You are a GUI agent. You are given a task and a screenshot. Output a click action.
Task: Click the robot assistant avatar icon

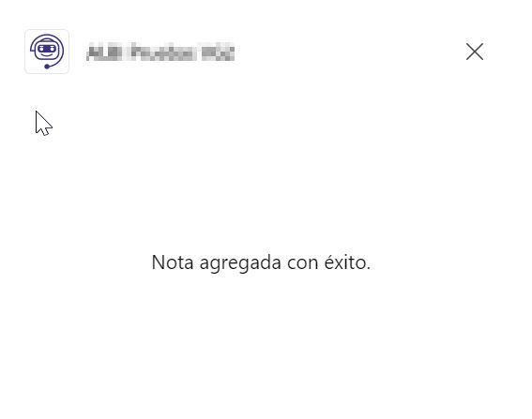[x=47, y=52]
